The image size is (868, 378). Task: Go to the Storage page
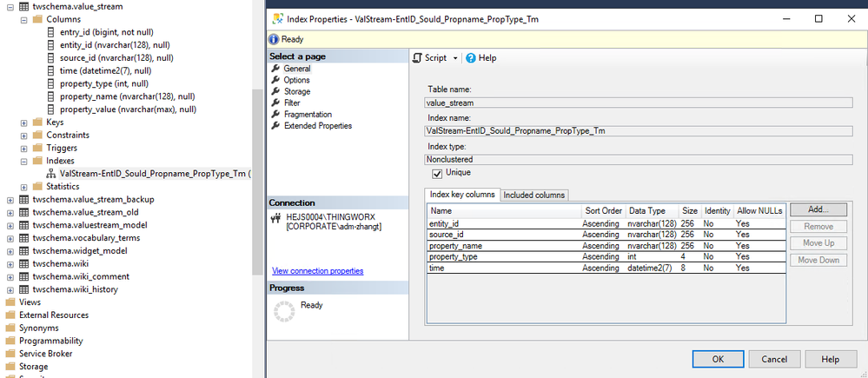click(296, 91)
